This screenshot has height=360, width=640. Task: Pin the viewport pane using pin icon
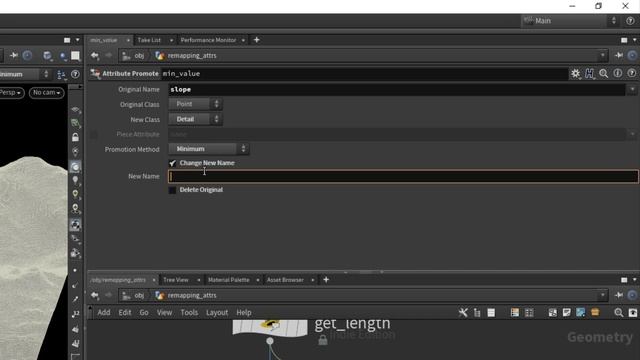coord(14,56)
